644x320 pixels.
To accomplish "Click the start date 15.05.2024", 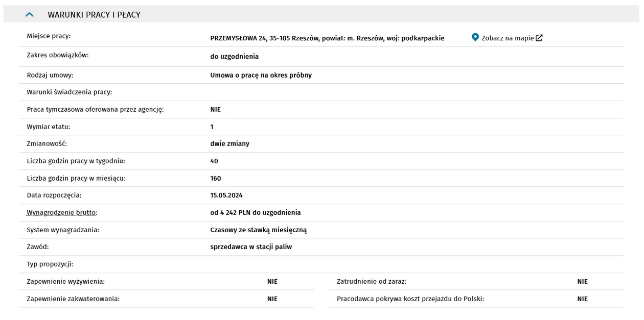I will click(x=226, y=195).
